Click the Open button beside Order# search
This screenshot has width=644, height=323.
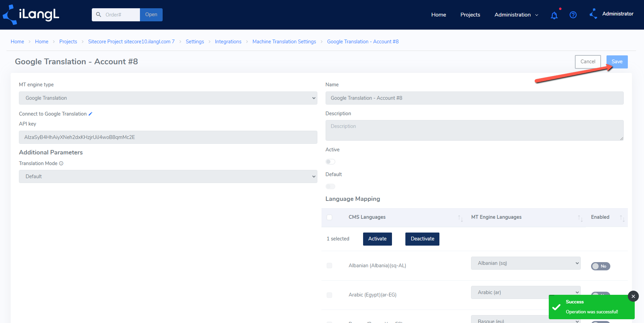151,15
